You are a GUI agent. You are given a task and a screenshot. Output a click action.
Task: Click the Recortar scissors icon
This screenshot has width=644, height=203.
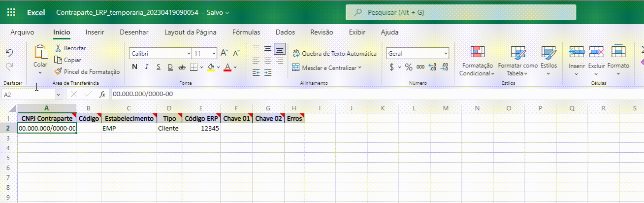pos(58,48)
